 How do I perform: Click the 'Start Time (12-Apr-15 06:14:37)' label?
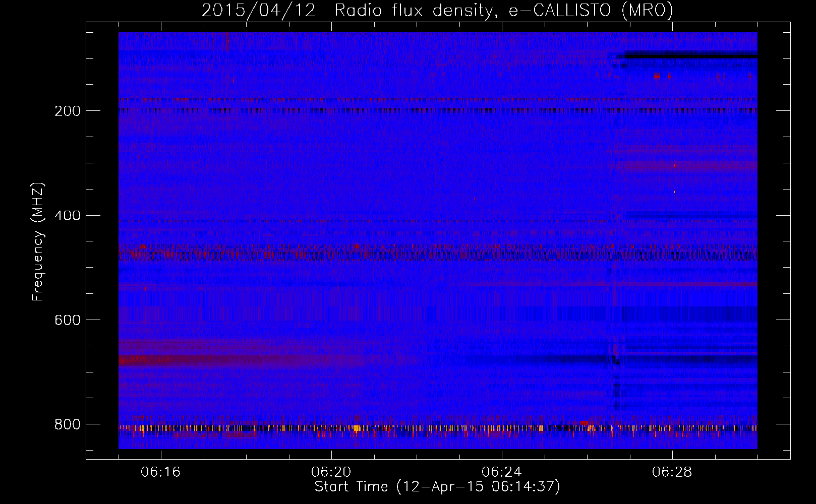tap(437, 486)
